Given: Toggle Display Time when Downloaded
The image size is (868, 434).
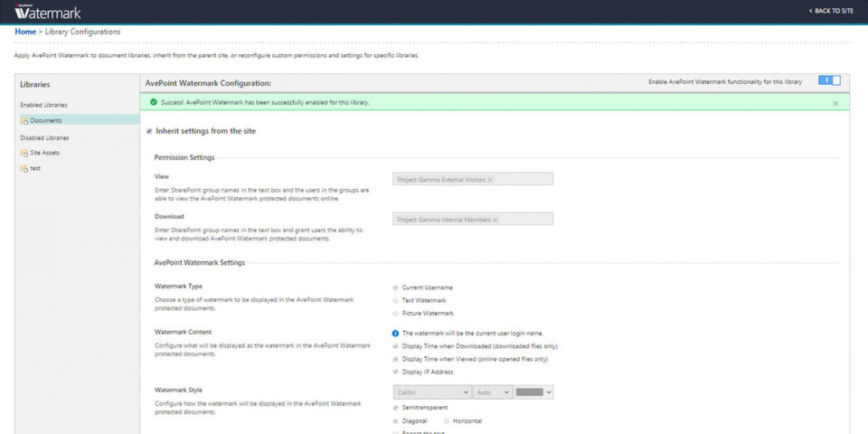Looking at the screenshot, I should (395, 346).
